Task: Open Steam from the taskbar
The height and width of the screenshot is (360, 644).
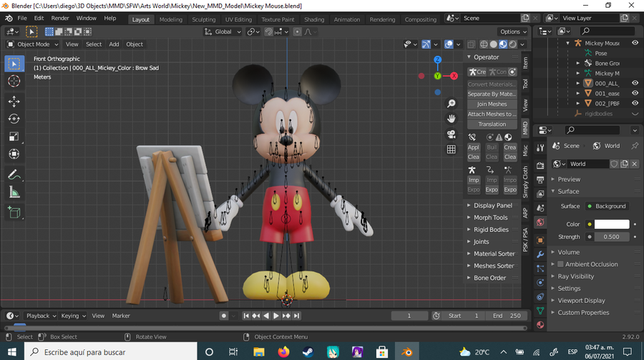Action: (x=308, y=352)
